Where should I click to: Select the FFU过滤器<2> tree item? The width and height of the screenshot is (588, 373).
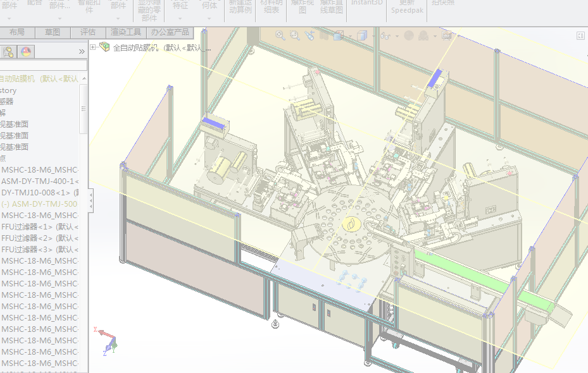[x=39, y=238]
